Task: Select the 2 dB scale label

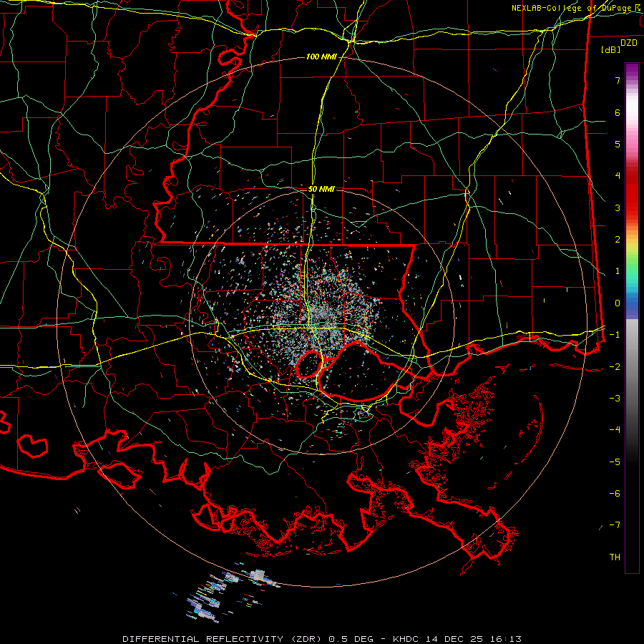Action: click(618, 240)
